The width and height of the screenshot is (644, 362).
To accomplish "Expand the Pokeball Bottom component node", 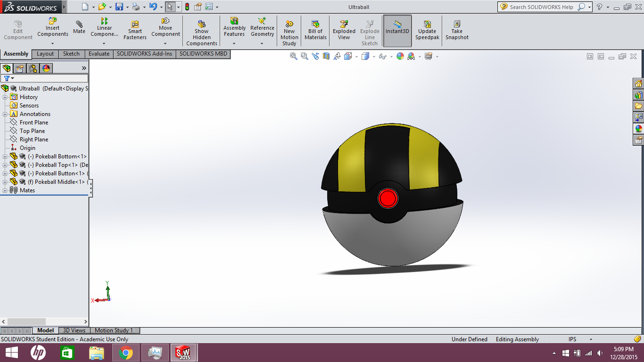I will [5, 156].
